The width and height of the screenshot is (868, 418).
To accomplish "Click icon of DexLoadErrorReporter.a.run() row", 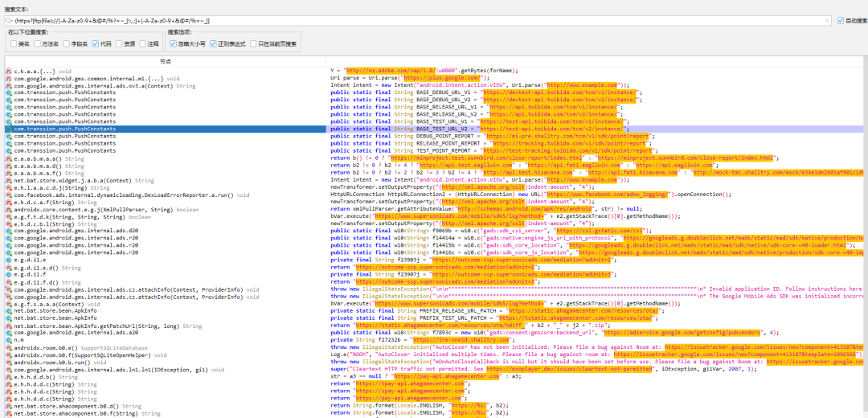I will (8, 195).
